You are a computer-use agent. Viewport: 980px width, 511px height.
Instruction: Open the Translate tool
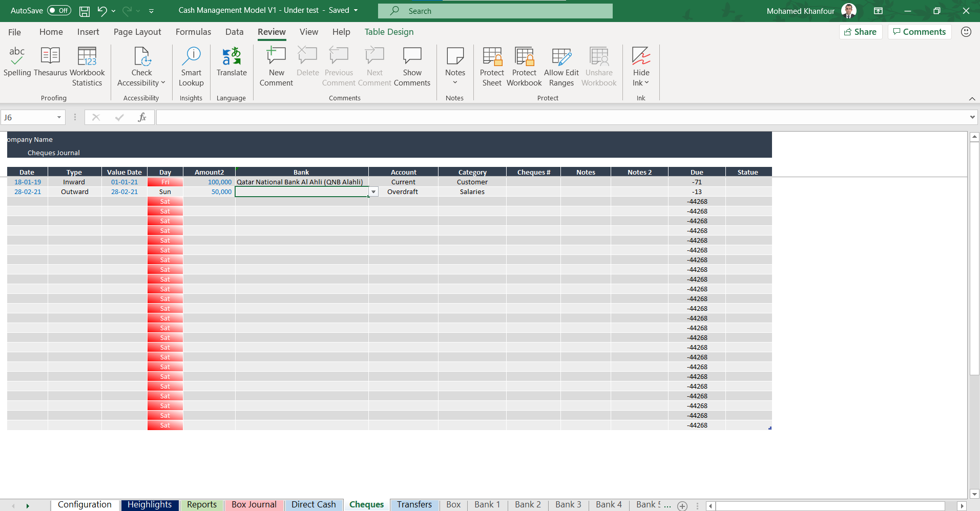pyautogui.click(x=232, y=61)
